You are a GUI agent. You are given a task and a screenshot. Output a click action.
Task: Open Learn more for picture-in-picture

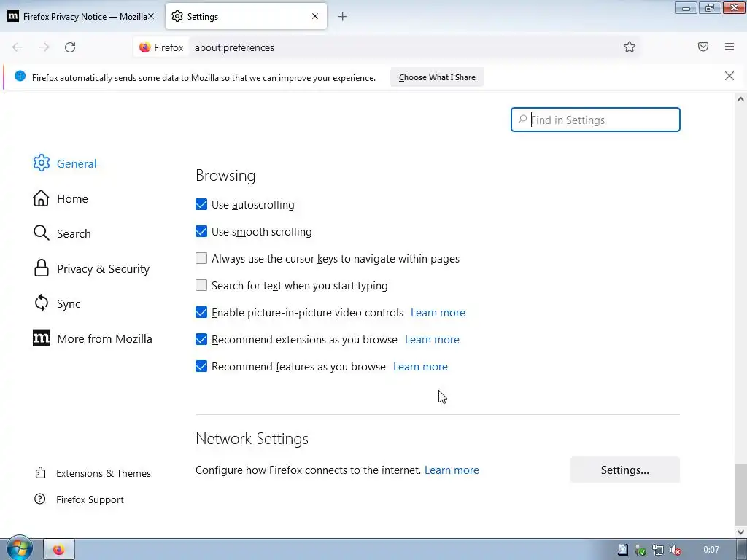(x=438, y=312)
